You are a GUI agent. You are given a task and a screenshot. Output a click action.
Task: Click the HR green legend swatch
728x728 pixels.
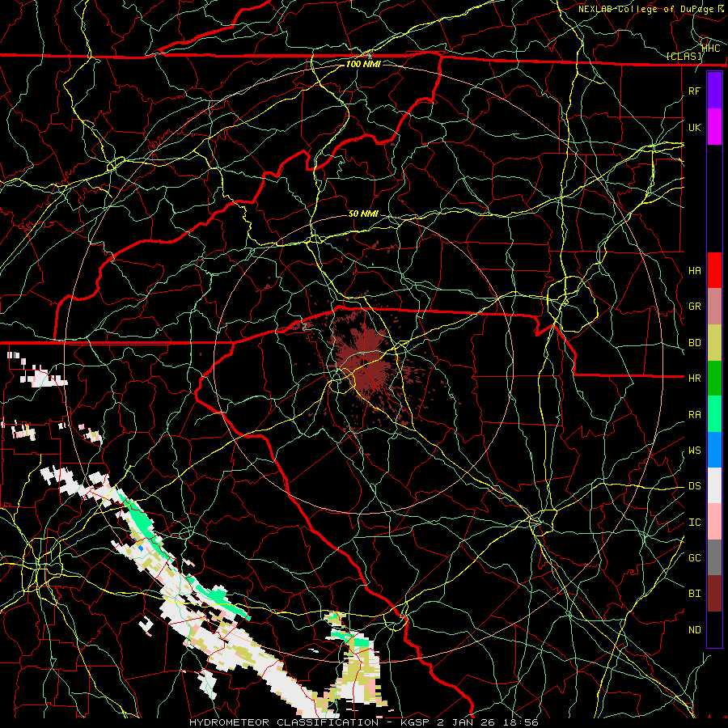pyautogui.click(x=714, y=378)
